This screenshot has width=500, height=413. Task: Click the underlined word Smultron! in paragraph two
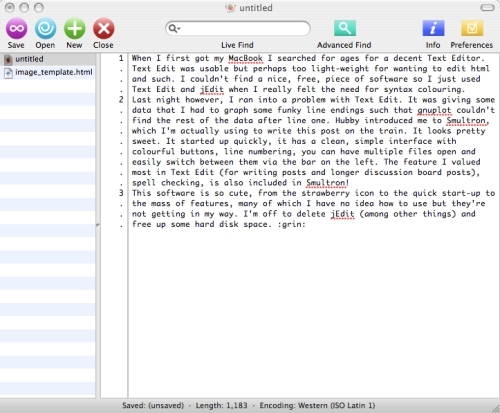point(327,183)
